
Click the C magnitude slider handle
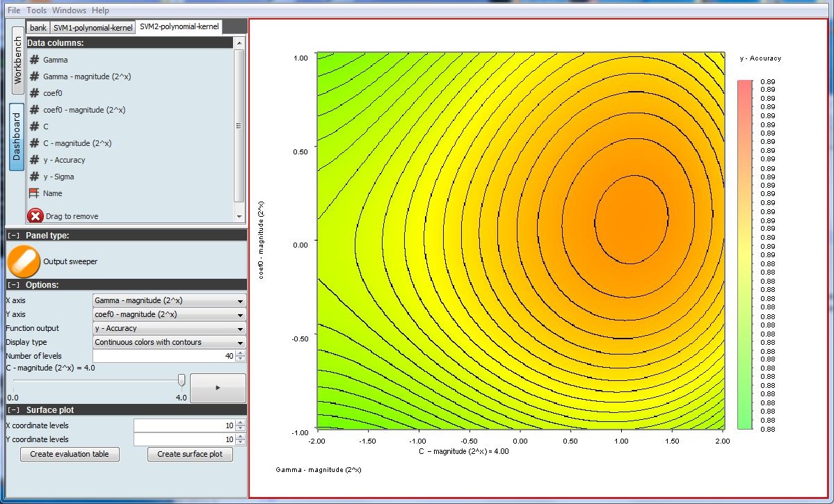tap(182, 380)
